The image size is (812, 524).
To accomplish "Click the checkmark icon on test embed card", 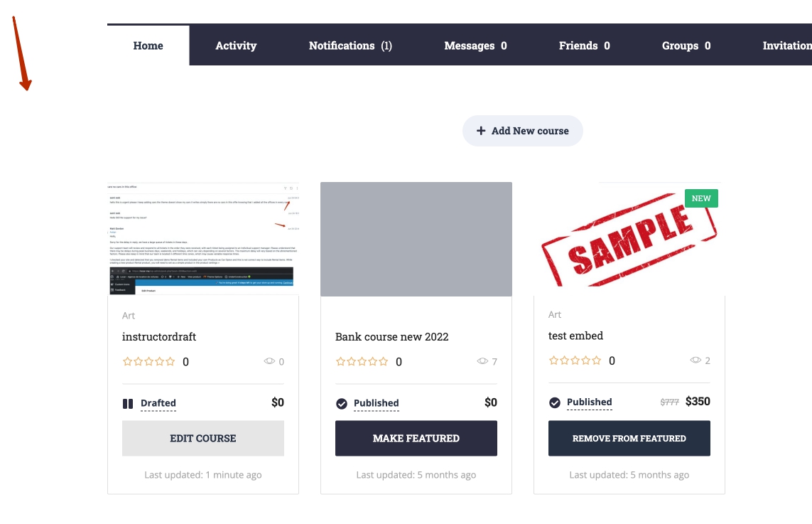I will tap(555, 402).
